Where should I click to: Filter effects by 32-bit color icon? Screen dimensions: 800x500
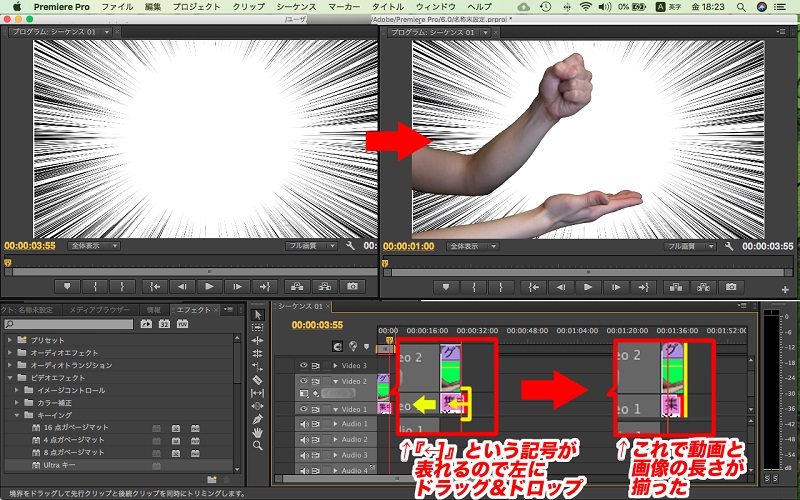(164, 323)
